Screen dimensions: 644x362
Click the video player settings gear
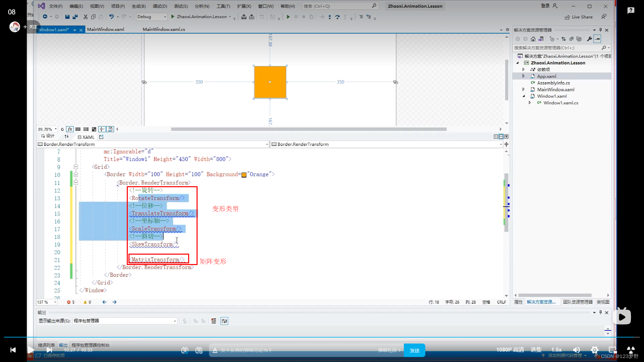[x=595, y=350]
